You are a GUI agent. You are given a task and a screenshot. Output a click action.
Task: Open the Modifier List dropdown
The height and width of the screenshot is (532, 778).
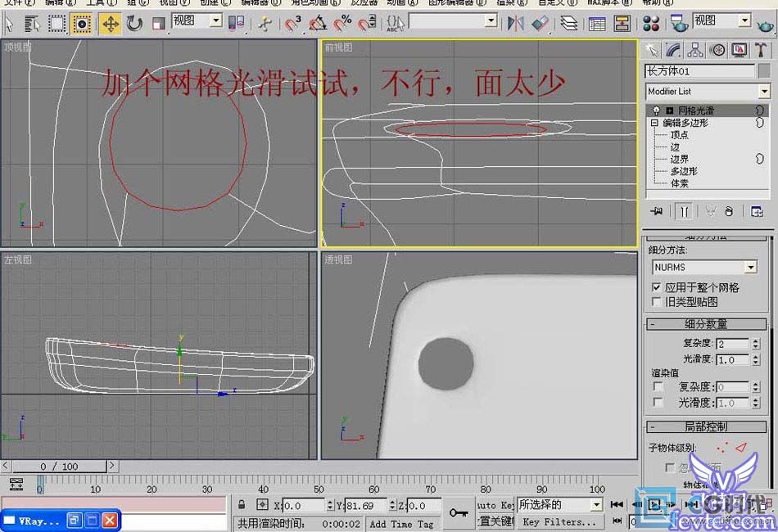tap(708, 91)
